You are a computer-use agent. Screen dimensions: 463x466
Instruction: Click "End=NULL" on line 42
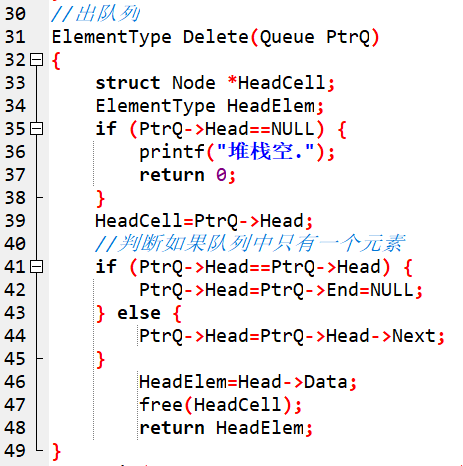click(x=370, y=290)
